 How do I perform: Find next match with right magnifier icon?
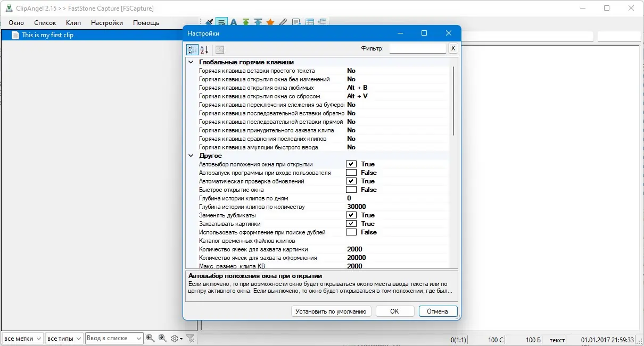(x=163, y=338)
